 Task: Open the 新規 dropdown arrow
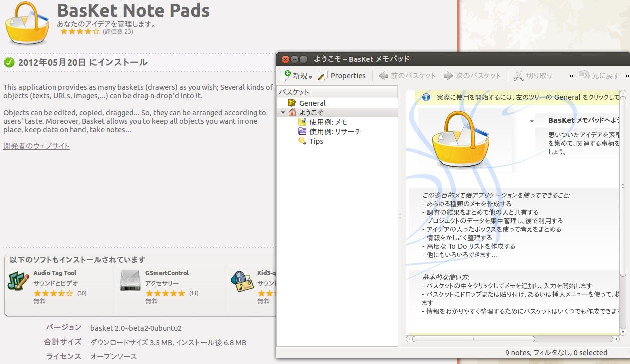[x=311, y=77]
